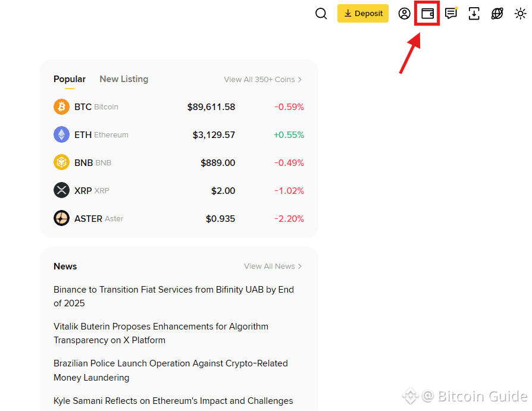532x411 pixels.
Task: Click the $89,611.58 price
Action: pyautogui.click(x=211, y=107)
